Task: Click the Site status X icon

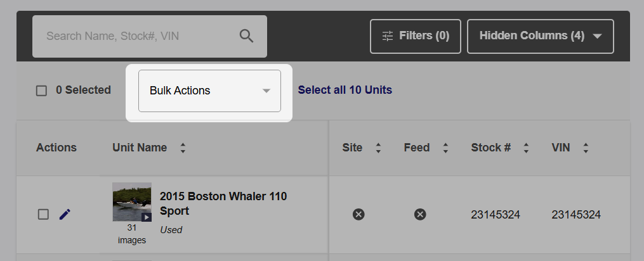Action: tap(358, 214)
